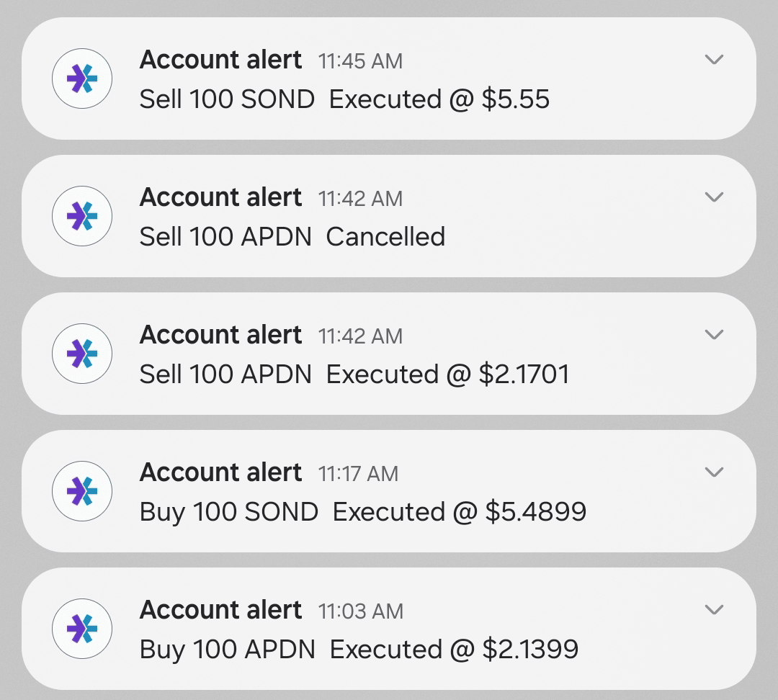Click the app icon on the Buy APDN alert
Viewport: 778px width, 700px height.
(82, 629)
